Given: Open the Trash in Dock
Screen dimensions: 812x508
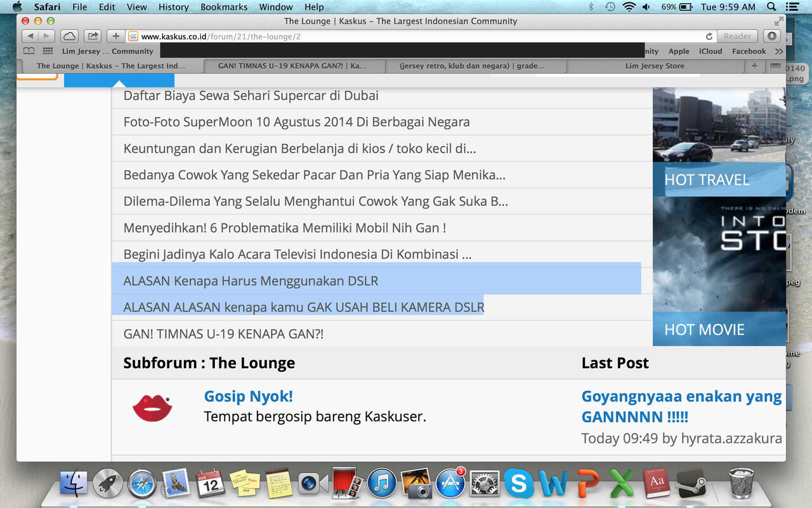Looking at the screenshot, I should tap(741, 484).
